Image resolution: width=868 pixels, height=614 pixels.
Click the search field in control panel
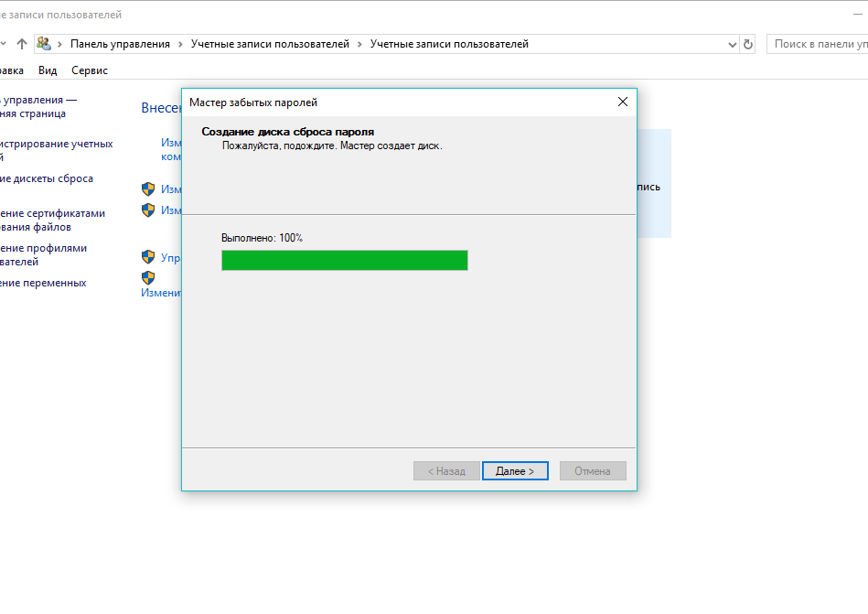coord(817,44)
